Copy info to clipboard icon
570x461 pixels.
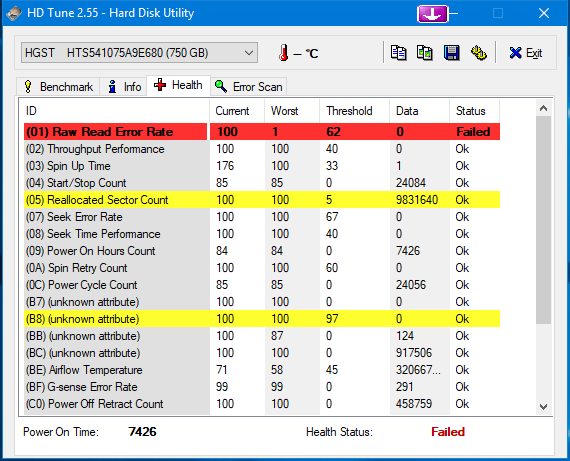398,53
